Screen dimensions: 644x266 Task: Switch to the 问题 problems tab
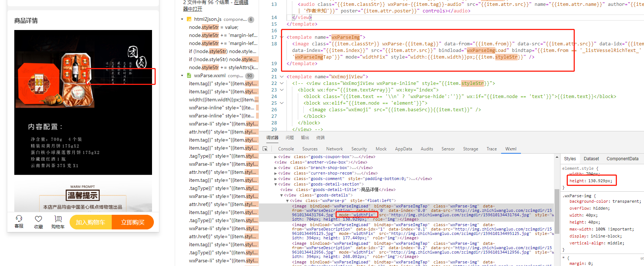pos(290,138)
